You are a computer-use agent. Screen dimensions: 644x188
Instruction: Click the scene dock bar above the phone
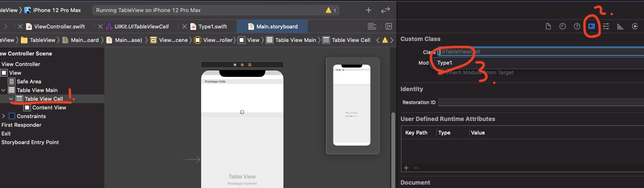click(x=242, y=65)
